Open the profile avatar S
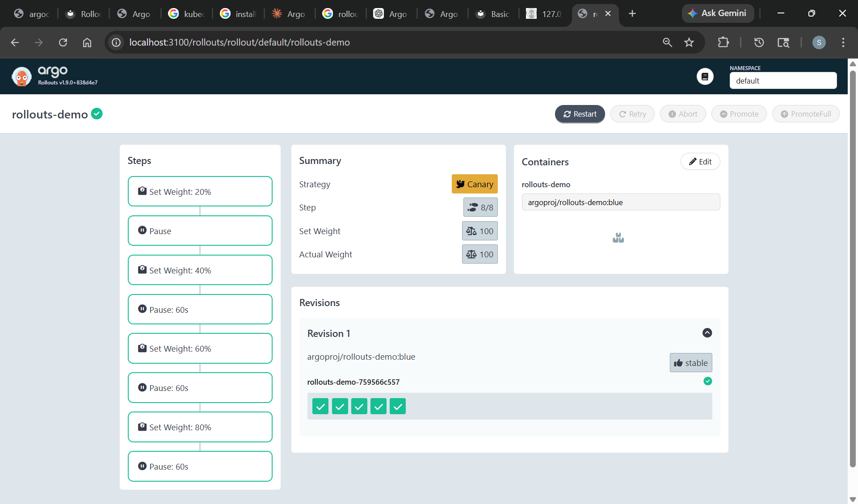The image size is (858, 504). click(x=819, y=42)
